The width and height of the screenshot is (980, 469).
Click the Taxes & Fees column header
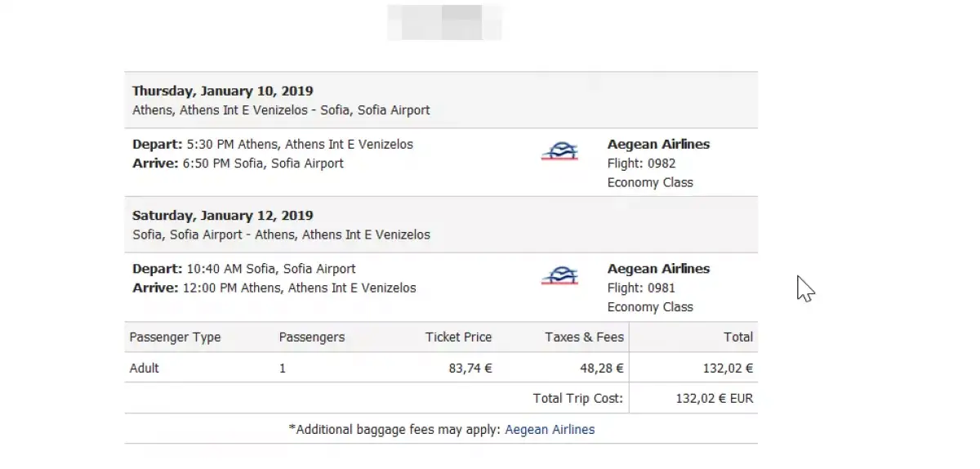click(585, 337)
